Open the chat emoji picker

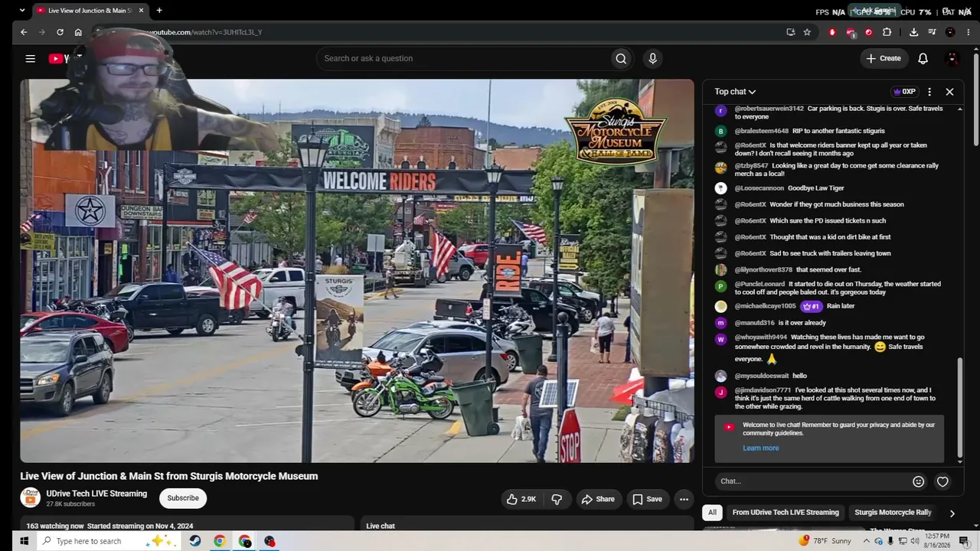[919, 481]
